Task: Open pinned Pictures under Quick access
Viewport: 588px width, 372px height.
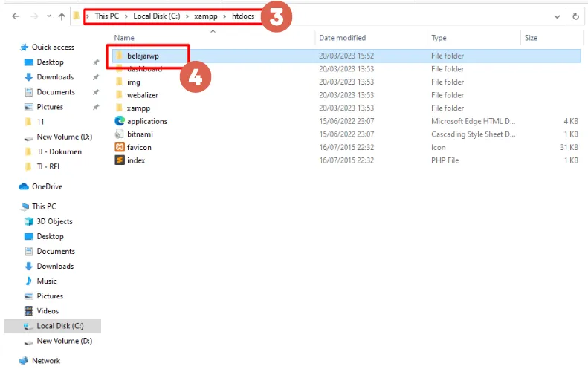Action: [x=50, y=107]
